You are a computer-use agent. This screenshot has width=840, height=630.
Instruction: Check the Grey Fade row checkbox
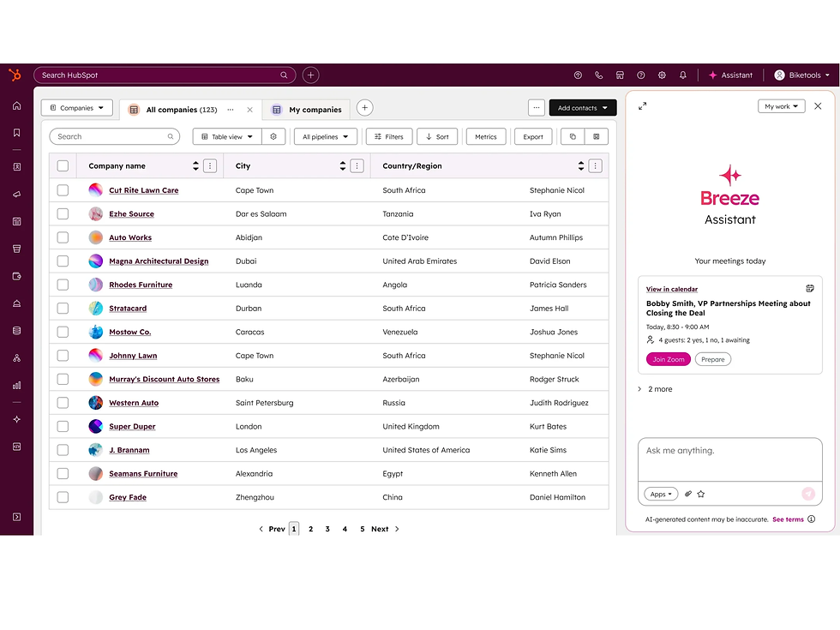(x=63, y=497)
